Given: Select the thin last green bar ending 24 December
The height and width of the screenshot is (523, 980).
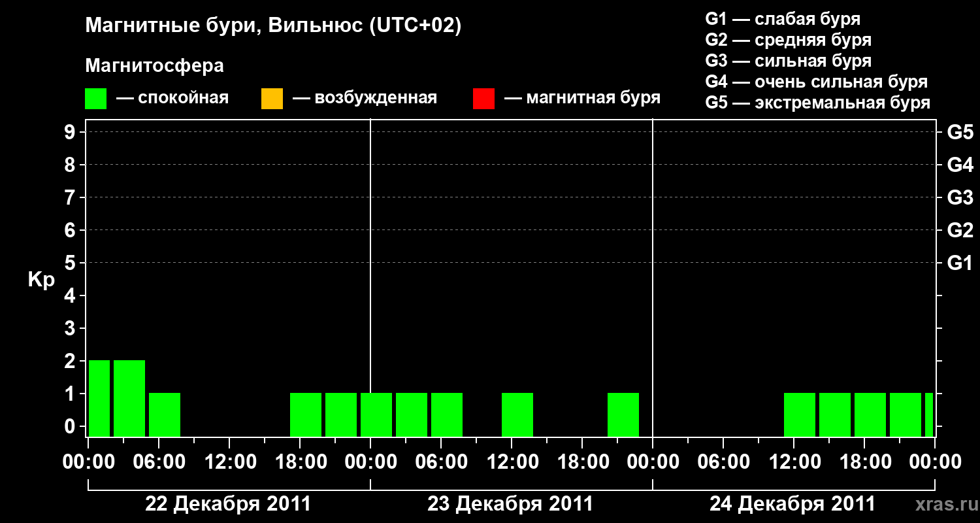Looking at the screenshot, I should (929, 414).
